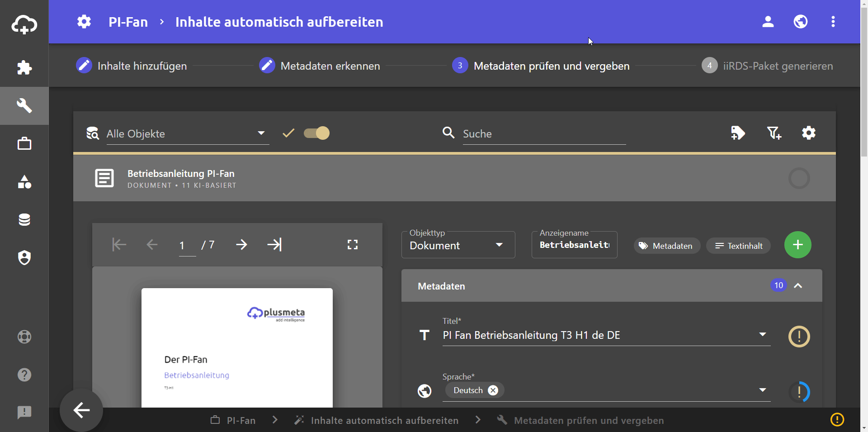Screen dimensions: 868x432
Task: Open the puzzle piece plugins section in sidebar
Action: coord(24,68)
